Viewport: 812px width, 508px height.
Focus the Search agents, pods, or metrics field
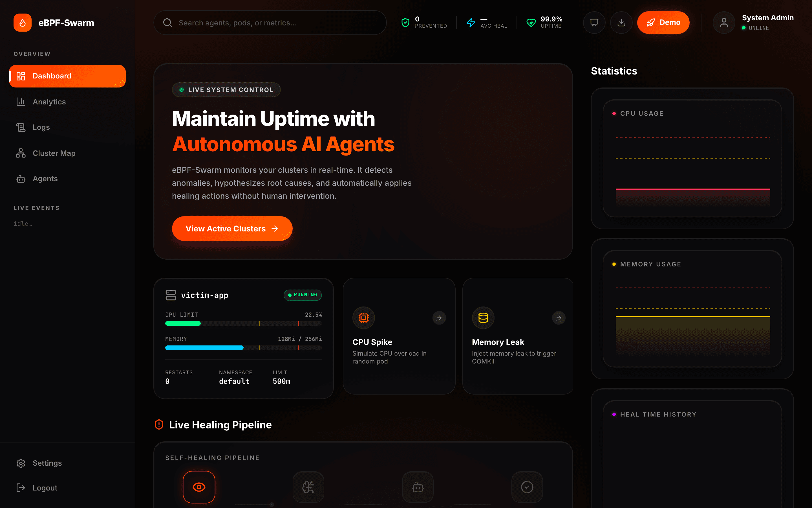coord(270,23)
